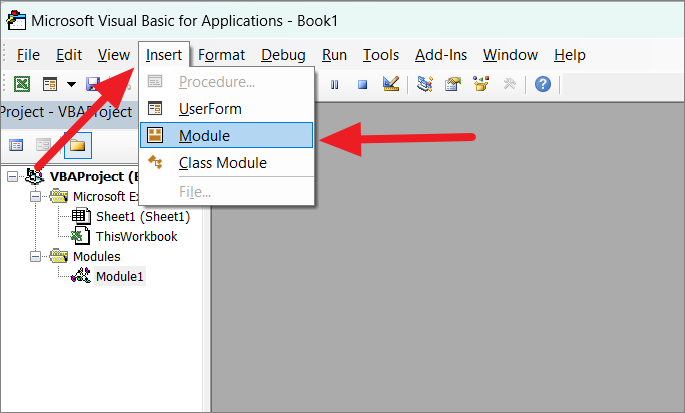Open Visual Basic Help icon

click(x=543, y=84)
